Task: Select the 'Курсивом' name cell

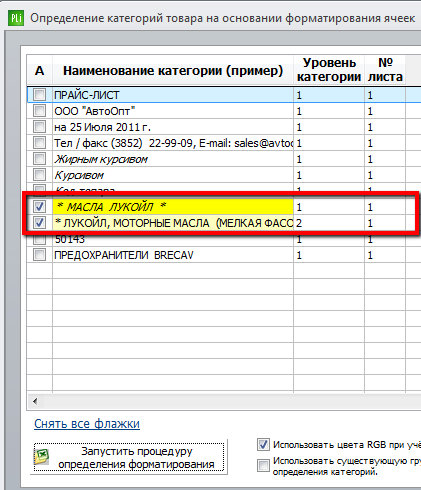Action: point(173,175)
